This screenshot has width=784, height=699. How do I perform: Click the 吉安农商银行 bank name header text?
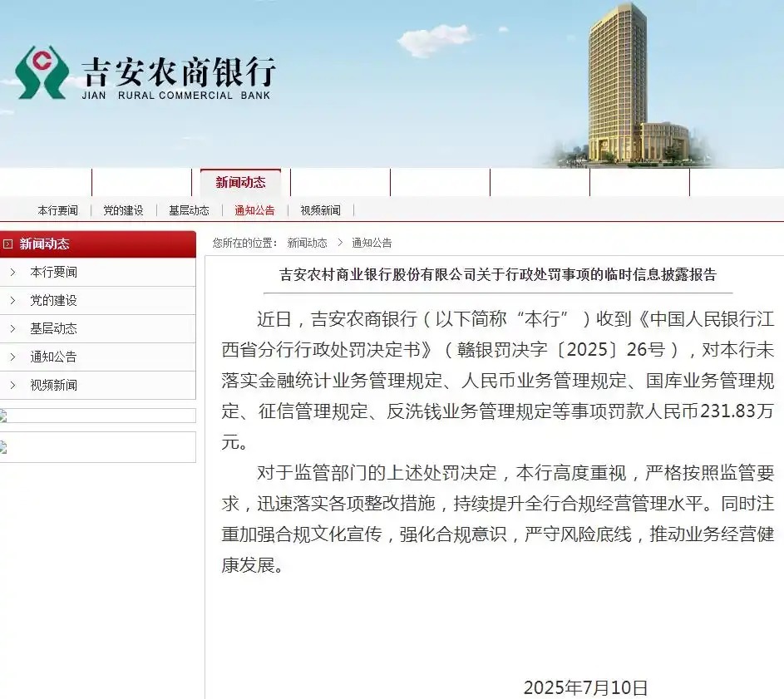pyautogui.click(x=178, y=73)
